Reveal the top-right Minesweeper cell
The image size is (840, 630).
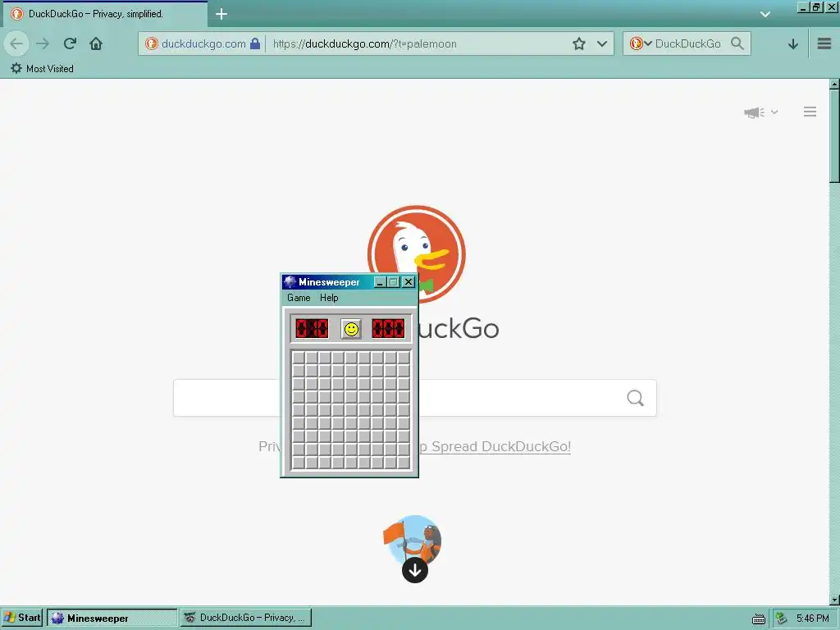pyautogui.click(x=404, y=358)
